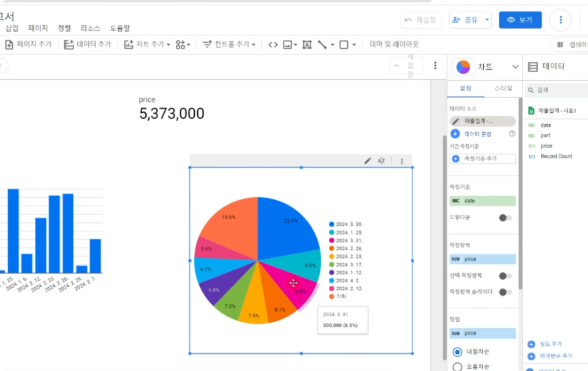Image resolution: width=588 pixels, height=371 pixels.
Task: Click the data blend help icon
Action: click(512, 134)
